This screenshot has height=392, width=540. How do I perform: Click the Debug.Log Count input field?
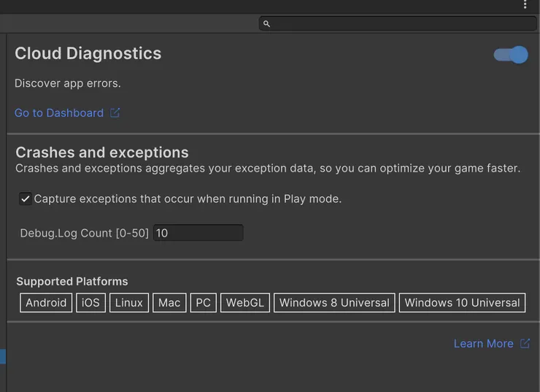[x=198, y=233]
